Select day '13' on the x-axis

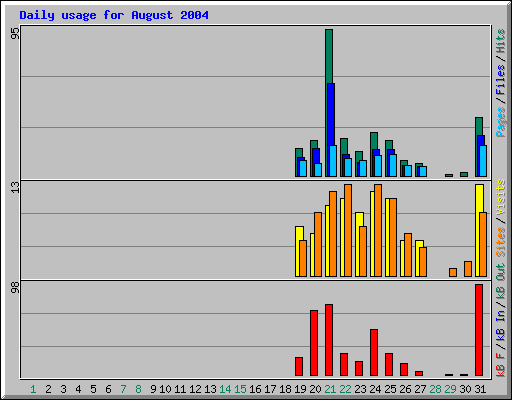coord(210,389)
